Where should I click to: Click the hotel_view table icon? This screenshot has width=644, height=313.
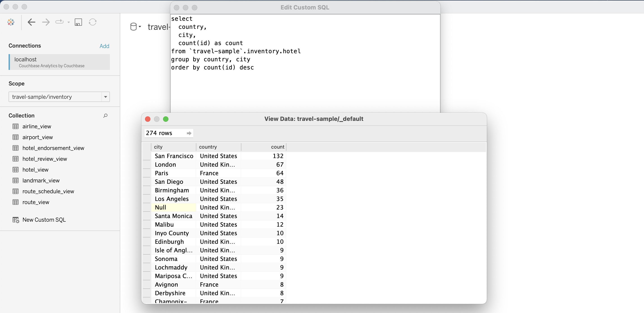click(16, 170)
